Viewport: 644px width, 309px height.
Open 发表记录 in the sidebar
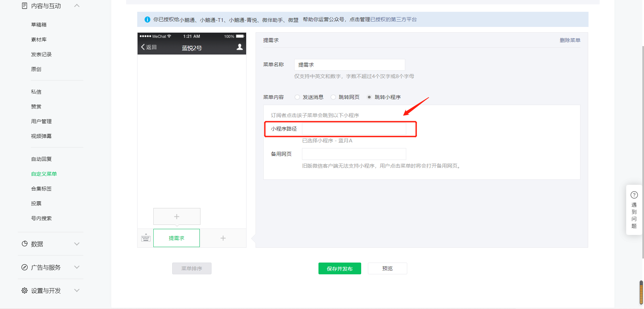coord(41,54)
